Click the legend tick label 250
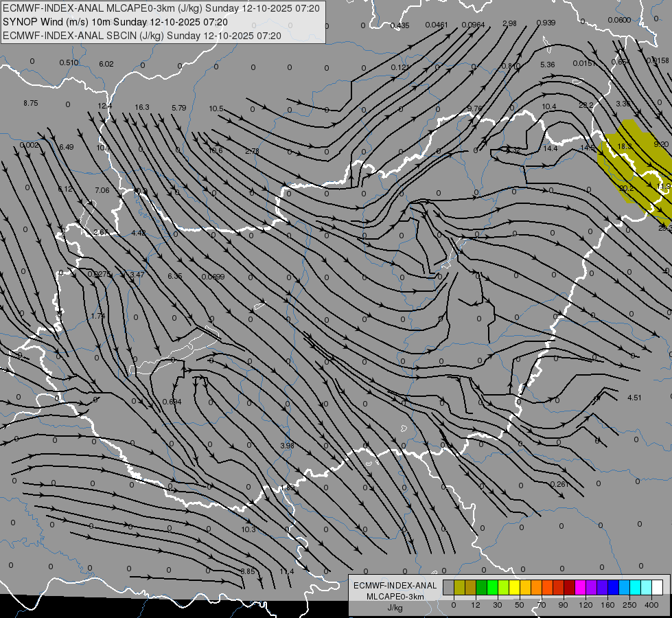Viewport: 672px width, 618px height. (629, 605)
